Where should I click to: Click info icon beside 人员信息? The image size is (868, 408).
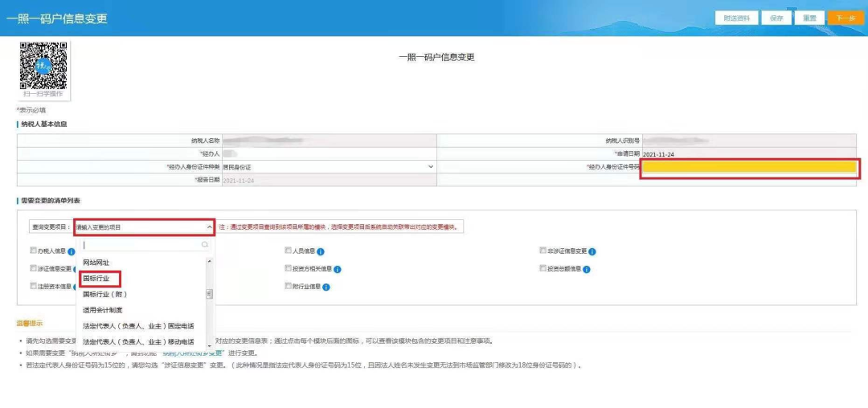(321, 251)
